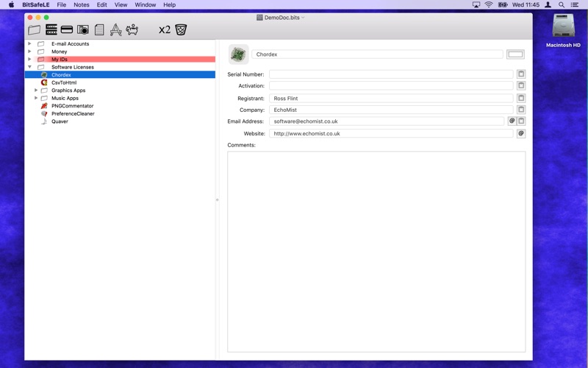Click the Quaver note icon in the tree
This screenshot has width=588, height=368.
point(44,121)
